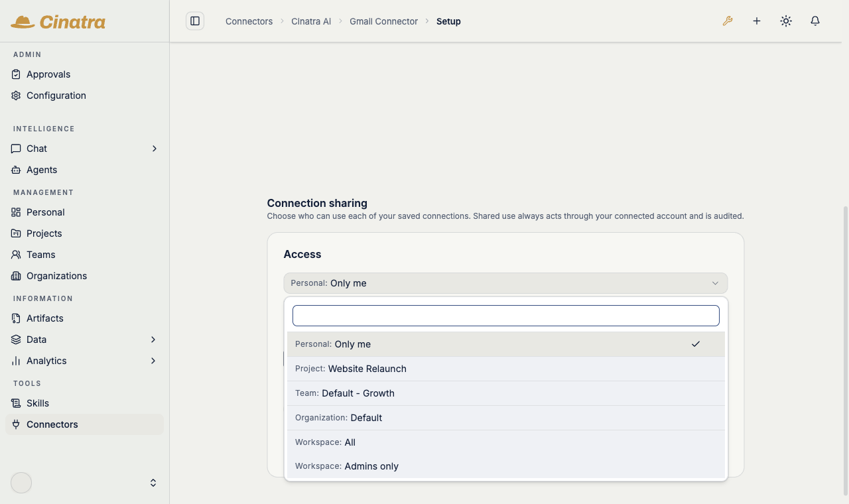Click the Artifacts file icon
This screenshot has height=504, width=849.
[16, 318]
